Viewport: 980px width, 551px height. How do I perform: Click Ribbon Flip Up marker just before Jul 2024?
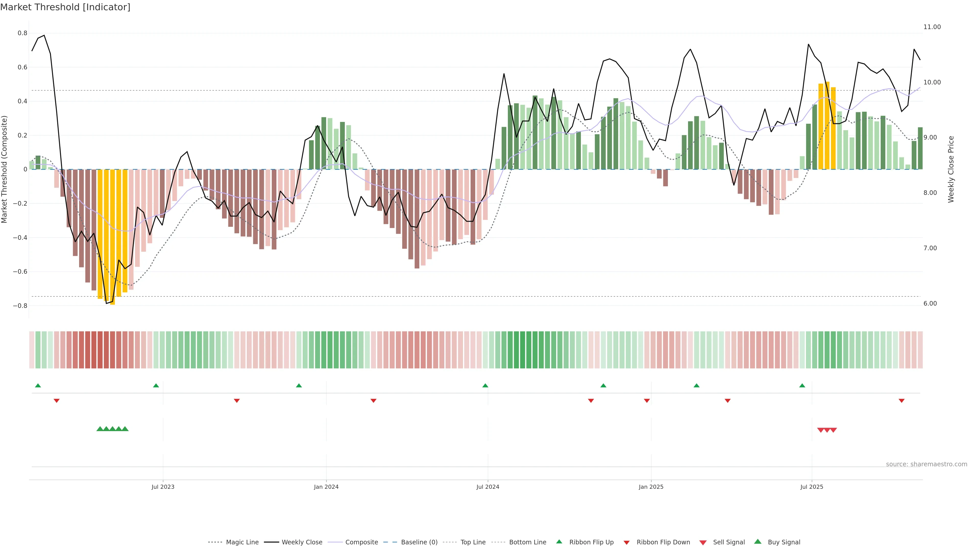pos(485,386)
